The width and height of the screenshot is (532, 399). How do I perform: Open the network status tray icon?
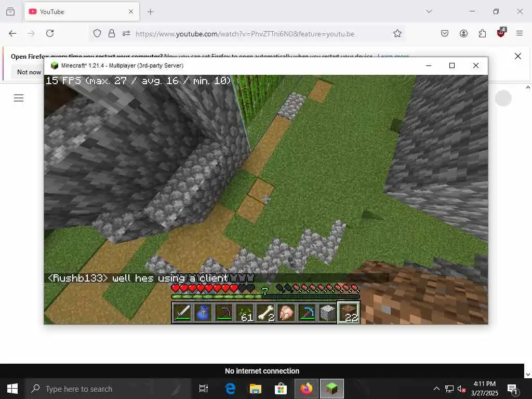coord(449,389)
